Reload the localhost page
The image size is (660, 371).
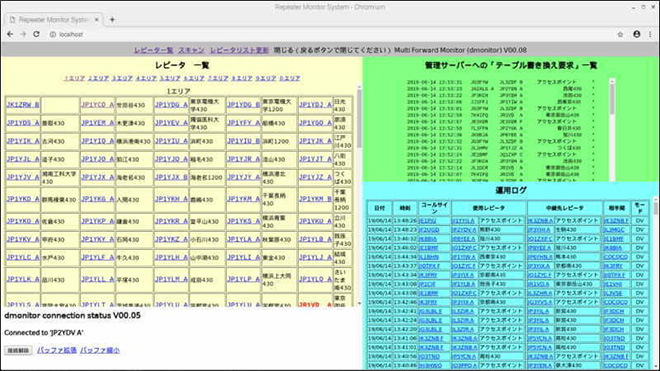point(36,34)
